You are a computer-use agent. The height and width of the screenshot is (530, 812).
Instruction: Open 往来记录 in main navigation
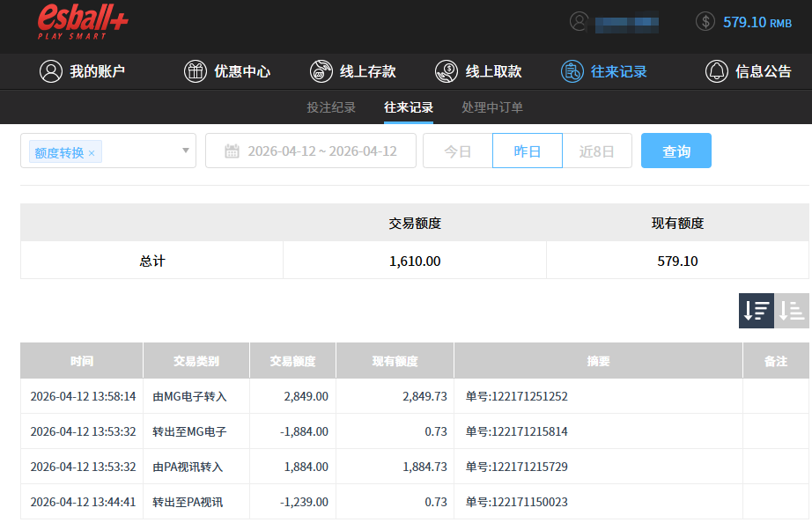pyautogui.click(x=604, y=72)
